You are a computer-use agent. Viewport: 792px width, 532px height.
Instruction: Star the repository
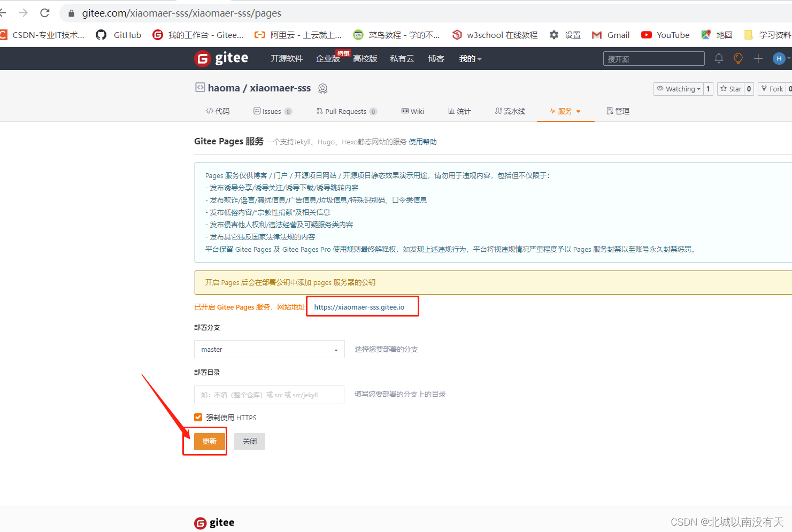click(x=731, y=89)
